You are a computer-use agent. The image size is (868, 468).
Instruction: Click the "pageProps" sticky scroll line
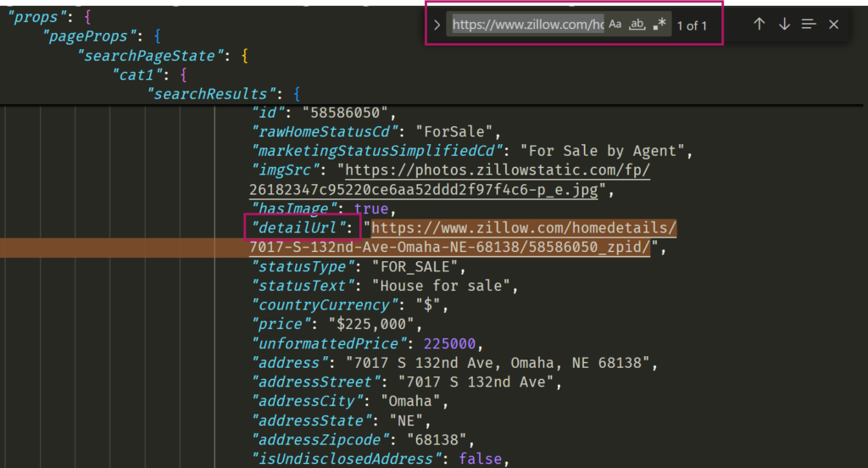pyautogui.click(x=90, y=36)
